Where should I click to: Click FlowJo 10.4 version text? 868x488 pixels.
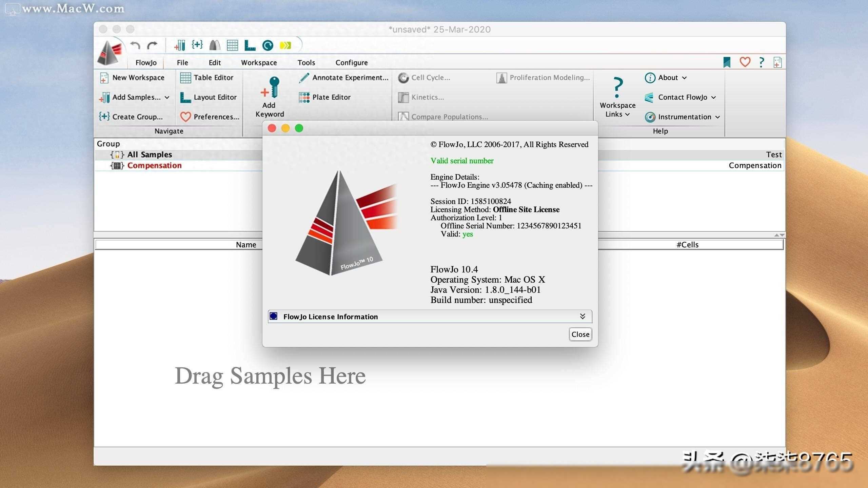click(x=454, y=269)
